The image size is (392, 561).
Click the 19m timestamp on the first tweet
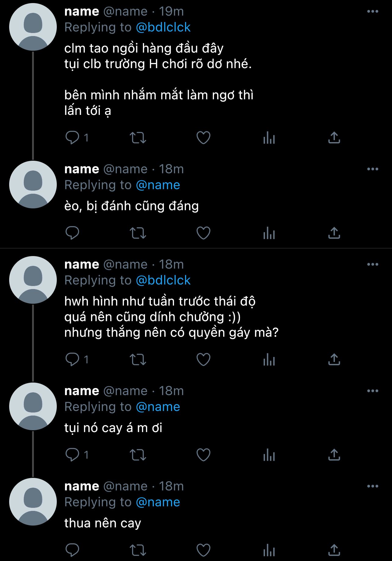point(171,12)
